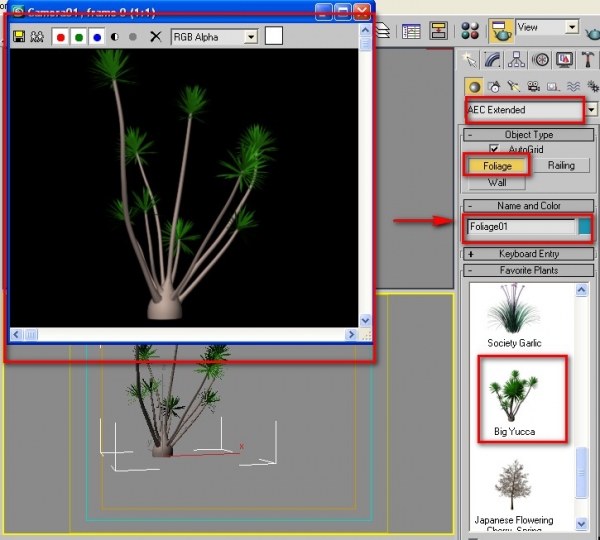
Task: Select the Geometry category icon
Action: point(474,87)
